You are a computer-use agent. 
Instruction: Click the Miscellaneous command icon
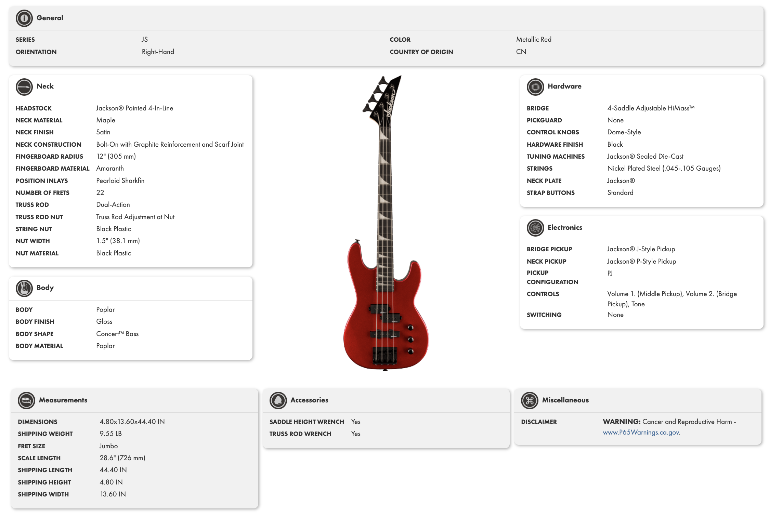click(530, 400)
